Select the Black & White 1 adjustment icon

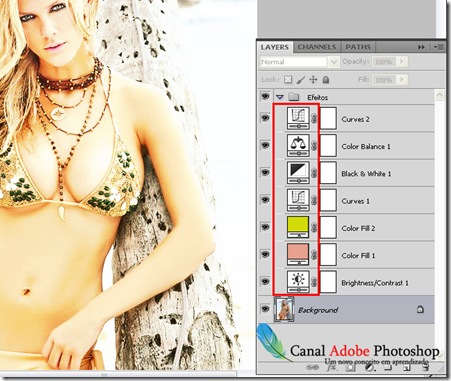click(298, 173)
